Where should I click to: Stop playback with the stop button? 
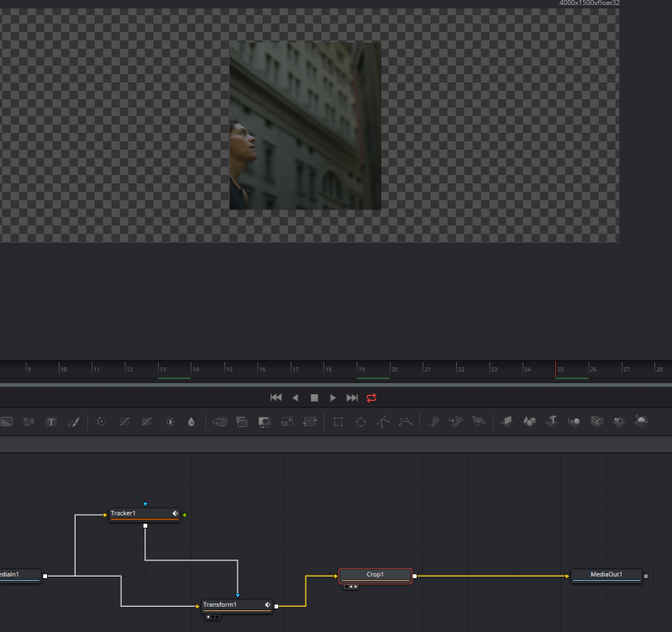[x=314, y=398]
